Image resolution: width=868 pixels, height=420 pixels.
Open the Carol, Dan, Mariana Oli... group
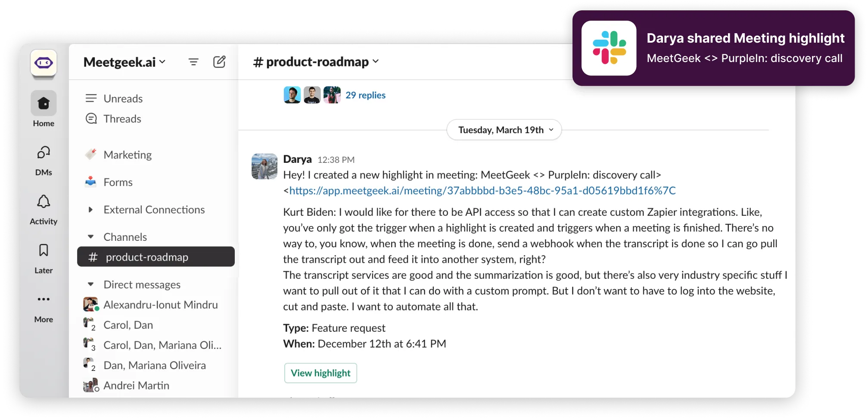[x=162, y=345]
